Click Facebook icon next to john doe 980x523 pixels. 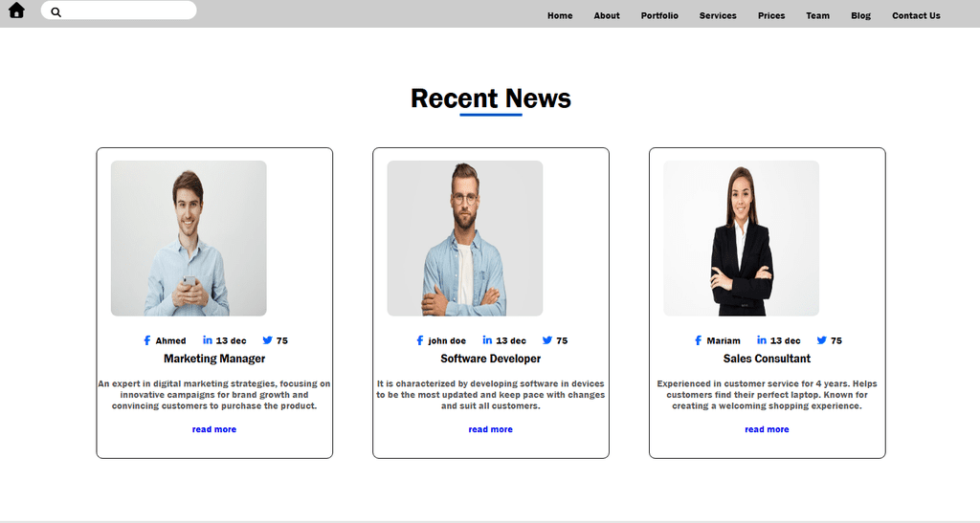point(420,340)
